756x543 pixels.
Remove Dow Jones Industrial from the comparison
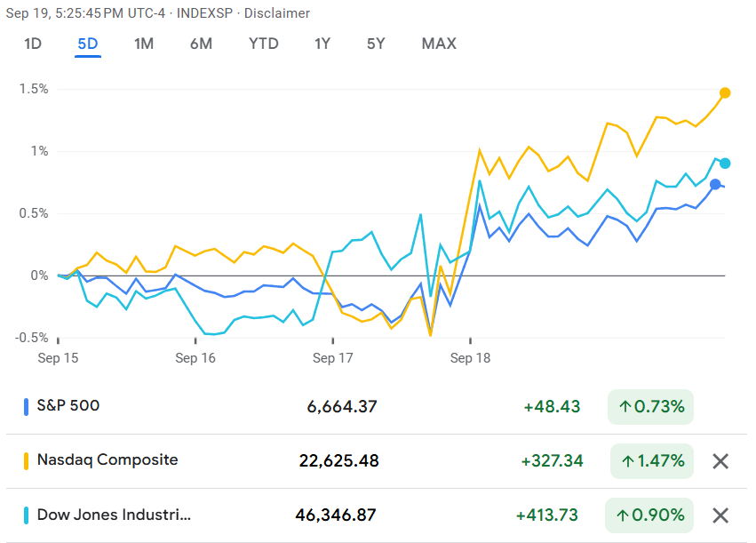point(720,515)
